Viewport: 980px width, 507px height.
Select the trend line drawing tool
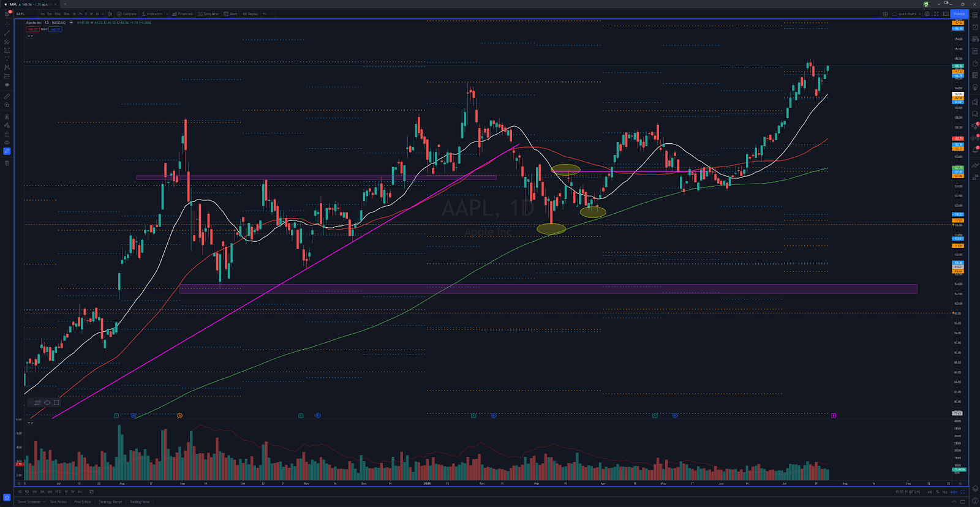click(x=7, y=33)
